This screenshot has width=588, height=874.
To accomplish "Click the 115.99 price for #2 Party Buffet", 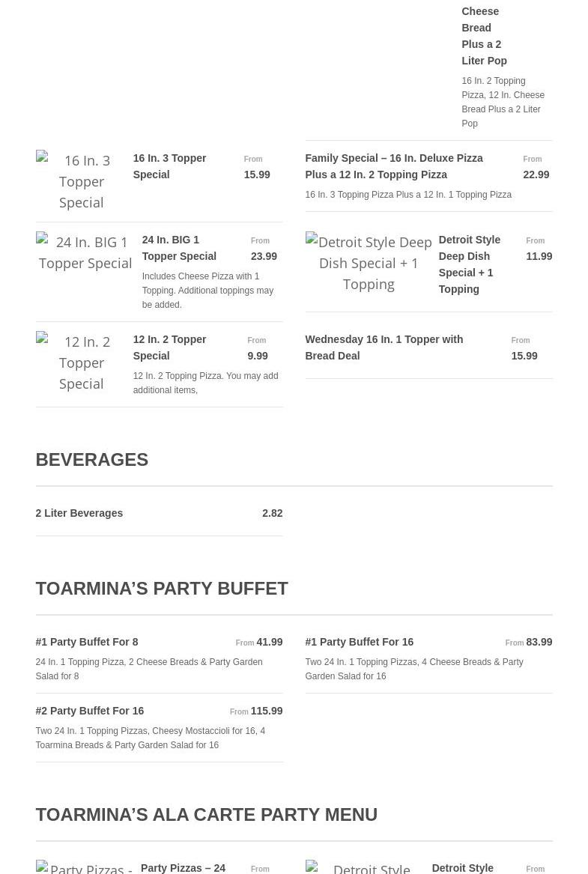I will tap(267, 711).
